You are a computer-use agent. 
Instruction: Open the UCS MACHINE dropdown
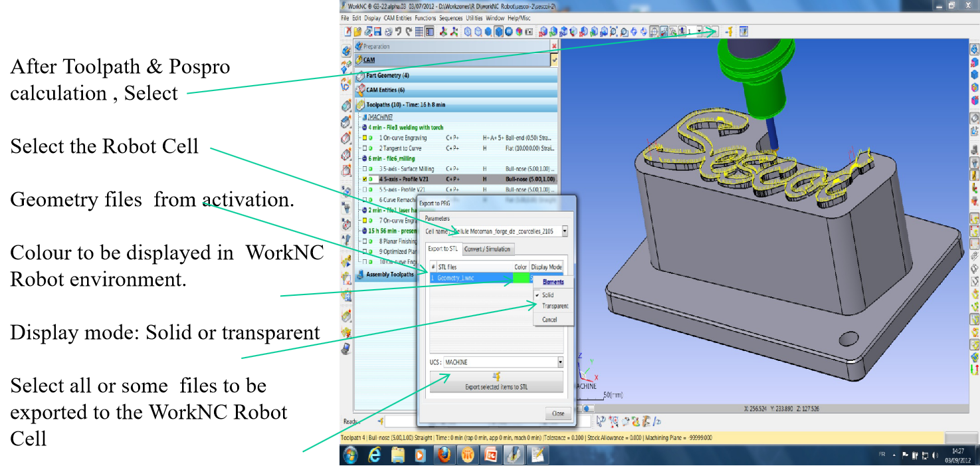click(x=560, y=362)
